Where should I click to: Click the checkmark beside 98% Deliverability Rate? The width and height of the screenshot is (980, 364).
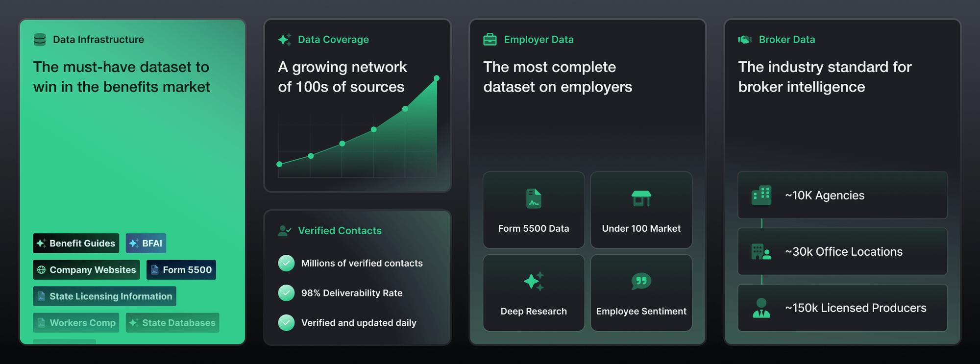point(286,293)
